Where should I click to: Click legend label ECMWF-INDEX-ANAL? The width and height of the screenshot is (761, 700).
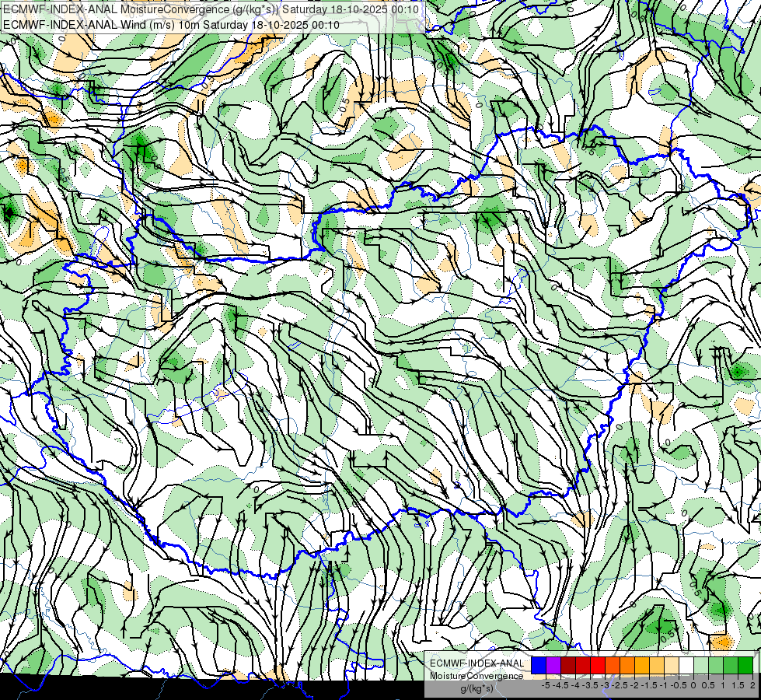476,663
